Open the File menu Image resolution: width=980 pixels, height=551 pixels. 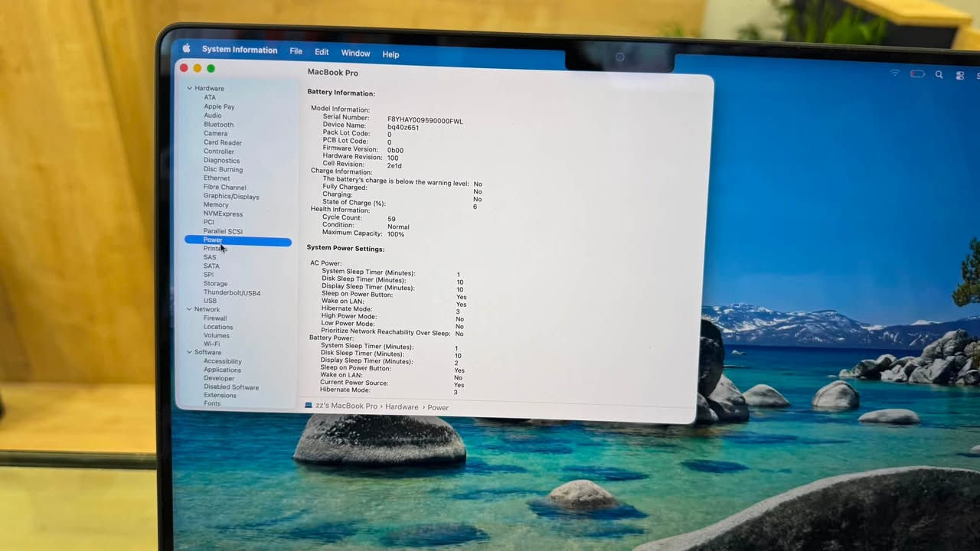point(296,51)
